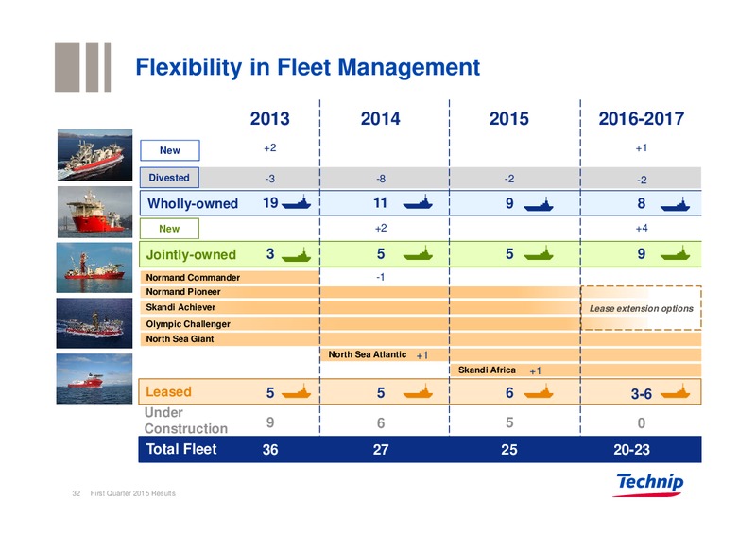Click the -1 value under 2014

pyautogui.click(x=381, y=277)
